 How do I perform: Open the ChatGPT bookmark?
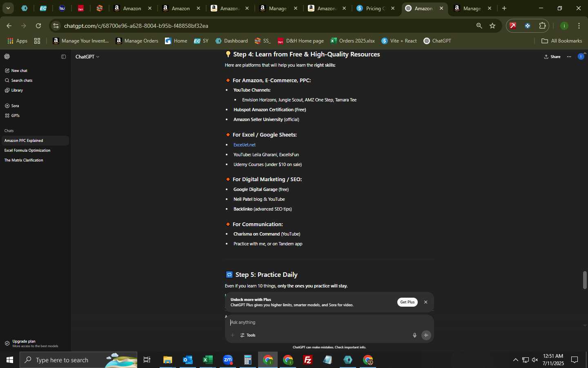[437, 41]
